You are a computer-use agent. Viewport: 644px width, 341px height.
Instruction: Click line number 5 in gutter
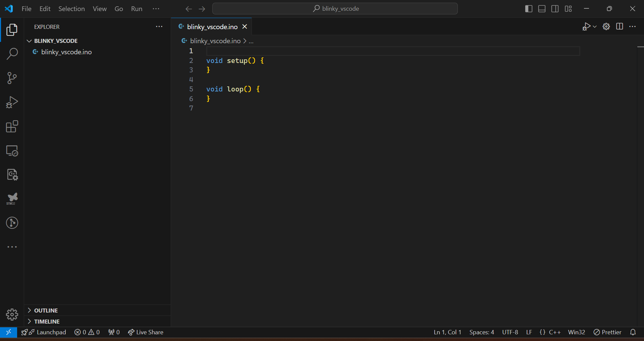191,89
